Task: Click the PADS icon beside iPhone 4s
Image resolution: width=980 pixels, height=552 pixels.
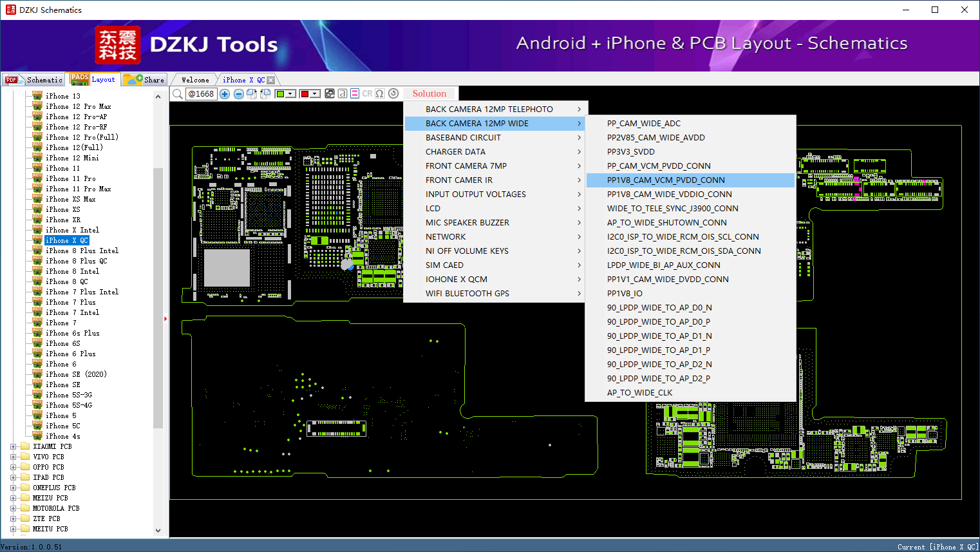Action: click(x=37, y=436)
